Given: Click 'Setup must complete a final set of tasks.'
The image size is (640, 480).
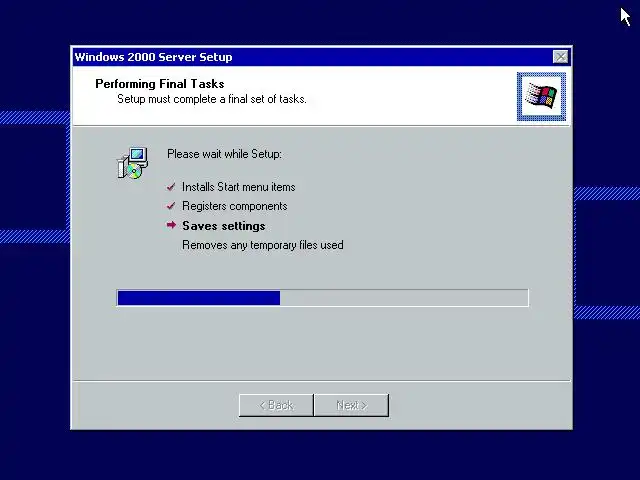Looking at the screenshot, I should tap(212, 99).
